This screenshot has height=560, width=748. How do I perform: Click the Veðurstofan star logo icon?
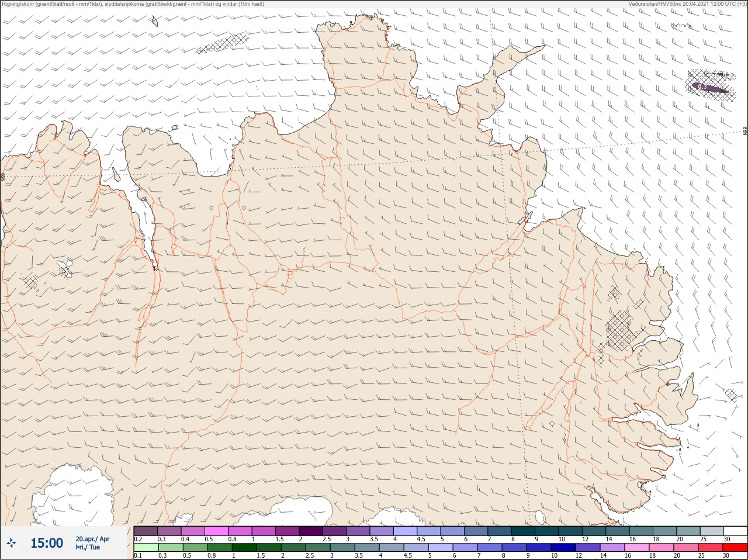11,543
